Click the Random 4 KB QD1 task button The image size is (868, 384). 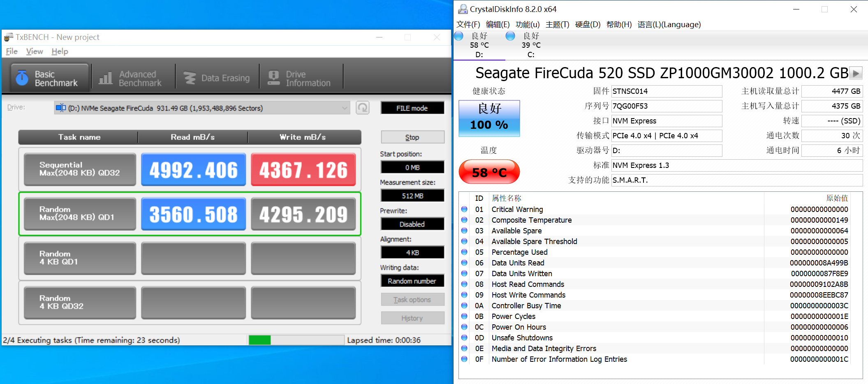click(80, 258)
